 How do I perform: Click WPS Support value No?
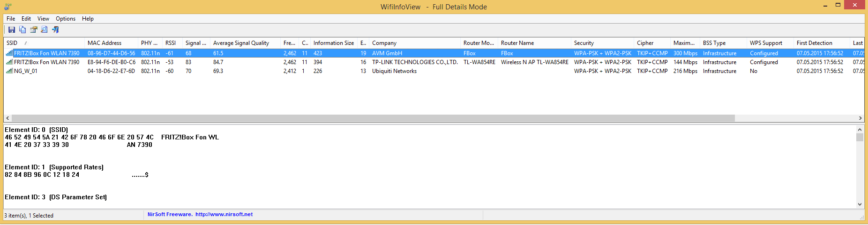pos(754,71)
